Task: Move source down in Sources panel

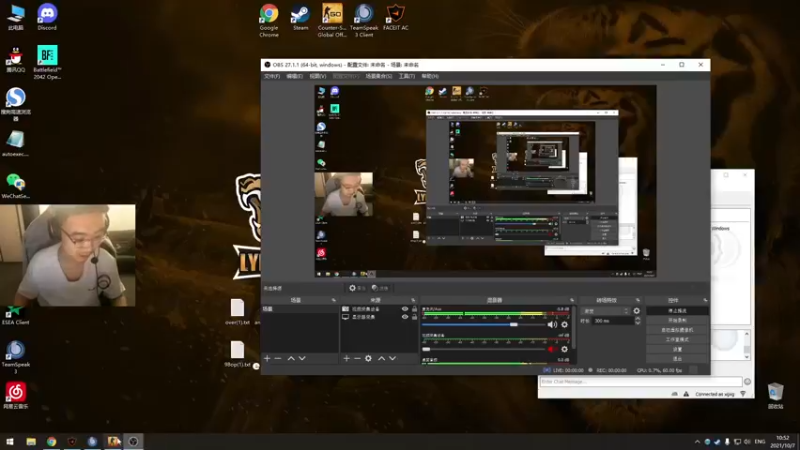Action: (x=392, y=359)
